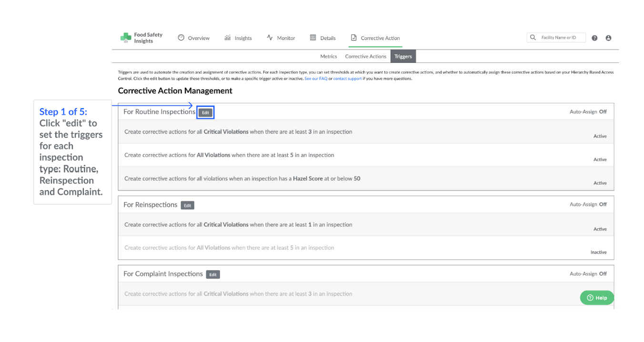Open the See our FAQ link
Viewport: 644px width, 342px height.
click(x=316, y=78)
